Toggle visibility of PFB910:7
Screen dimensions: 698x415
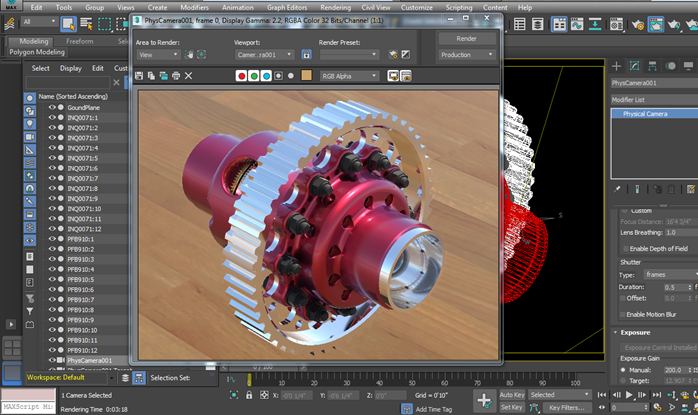(x=52, y=300)
